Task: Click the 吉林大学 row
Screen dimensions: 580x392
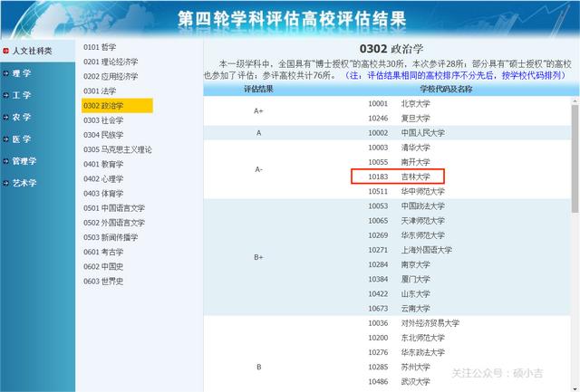Action: pos(398,177)
